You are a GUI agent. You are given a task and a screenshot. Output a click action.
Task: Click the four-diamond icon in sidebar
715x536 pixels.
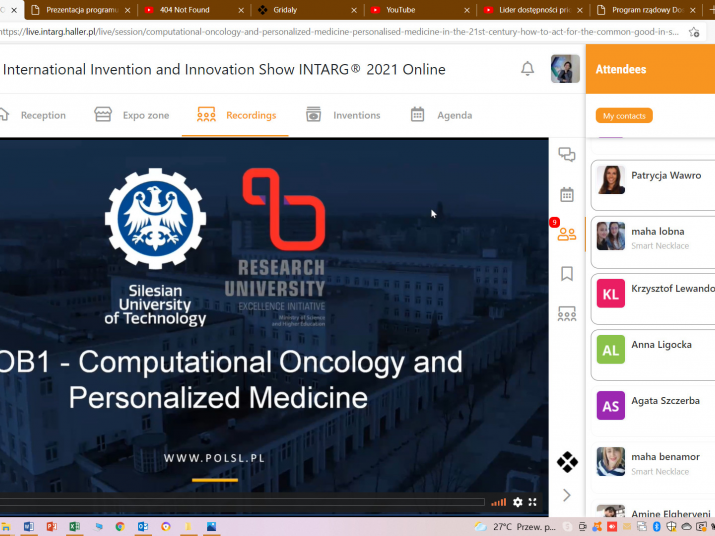tap(567, 462)
